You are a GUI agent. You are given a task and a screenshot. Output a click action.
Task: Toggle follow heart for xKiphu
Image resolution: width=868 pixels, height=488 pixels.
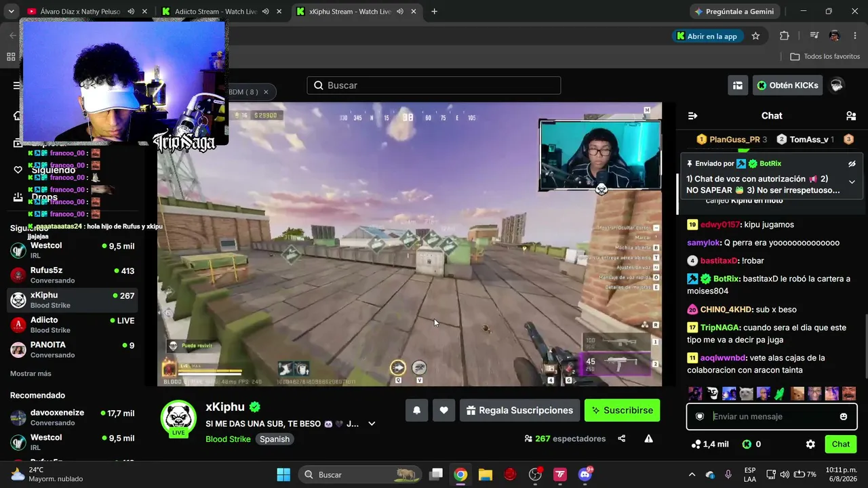443,410
